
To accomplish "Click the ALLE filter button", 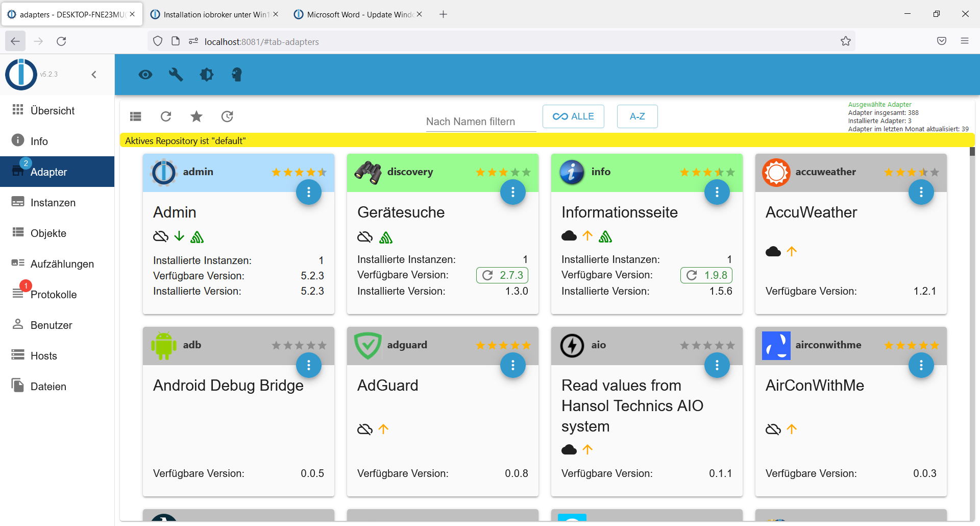I will point(573,116).
